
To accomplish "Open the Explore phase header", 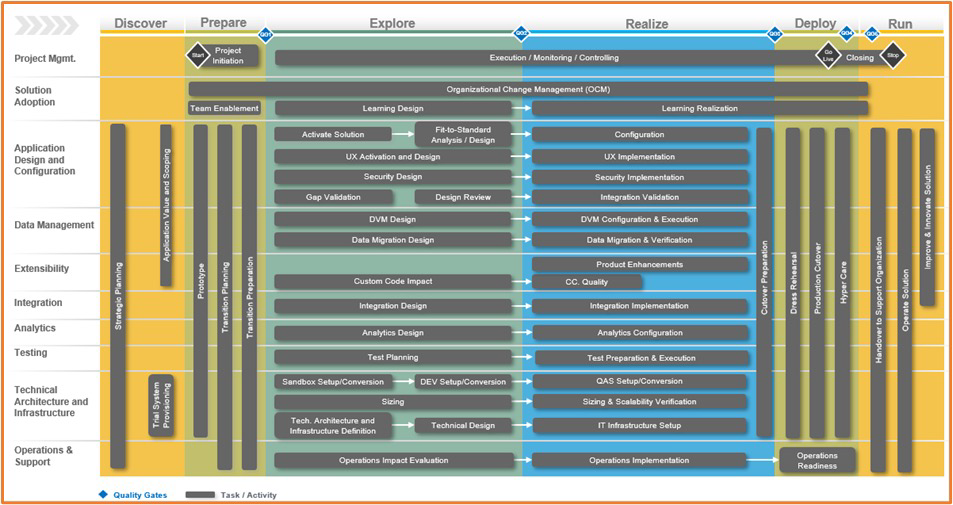I will tap(392, 23).
